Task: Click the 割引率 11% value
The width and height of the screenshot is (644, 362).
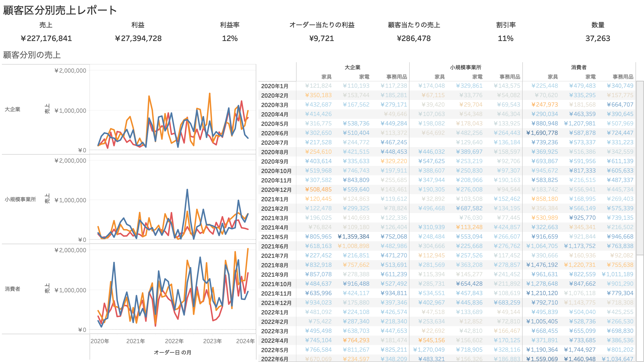Action: 505,38
